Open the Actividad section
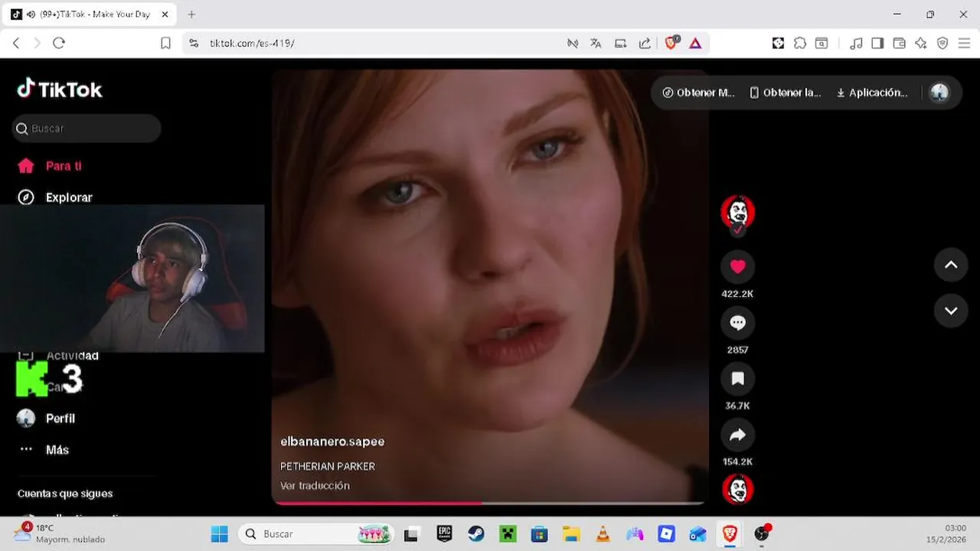Screen dimensions: 980x551 [72, 356]
